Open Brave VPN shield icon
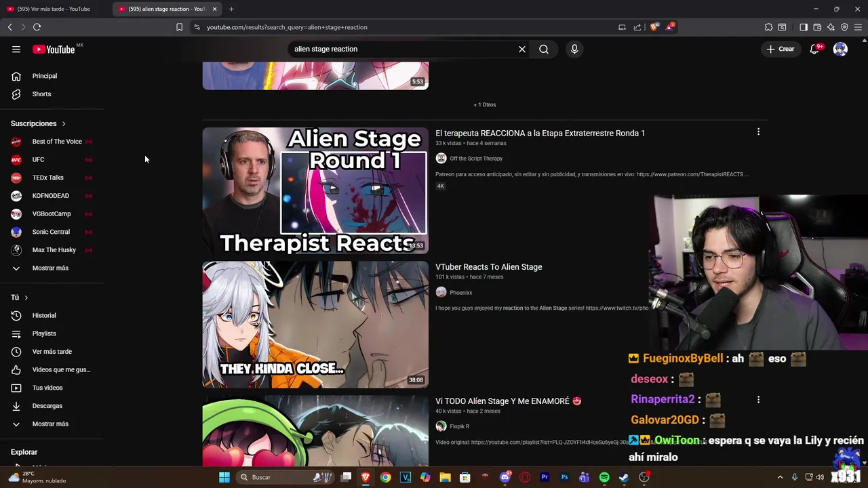 pos(844,27)
